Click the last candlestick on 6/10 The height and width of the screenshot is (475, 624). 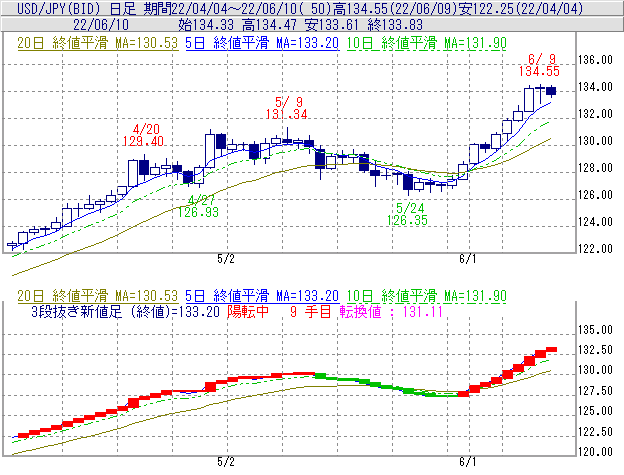tap(551, 91)
